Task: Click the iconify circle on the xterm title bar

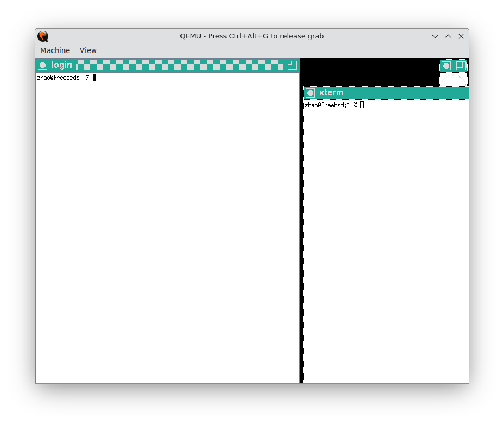Action: pyautogui.click(x=310, y=93)
